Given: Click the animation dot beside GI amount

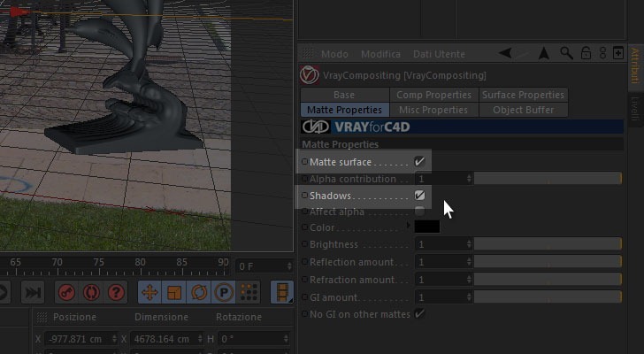Looking at the screenshot, I should (x=304, y=296).
